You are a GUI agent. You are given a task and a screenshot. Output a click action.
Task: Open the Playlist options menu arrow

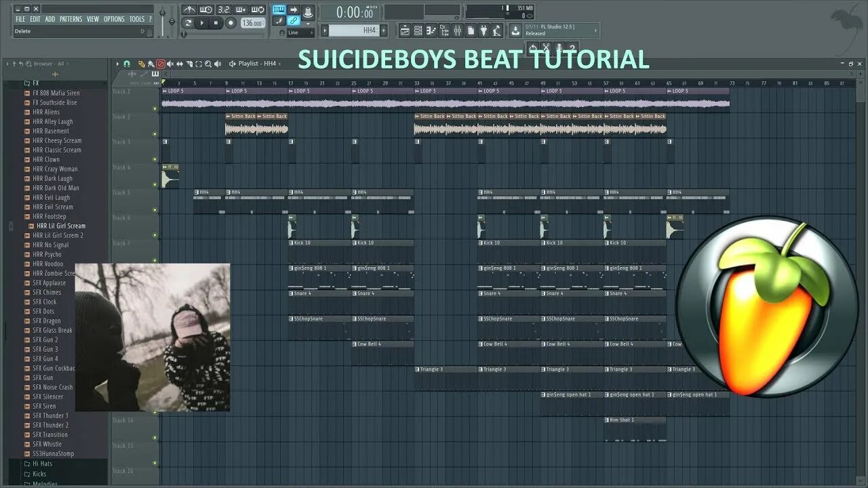coord(117,64)
